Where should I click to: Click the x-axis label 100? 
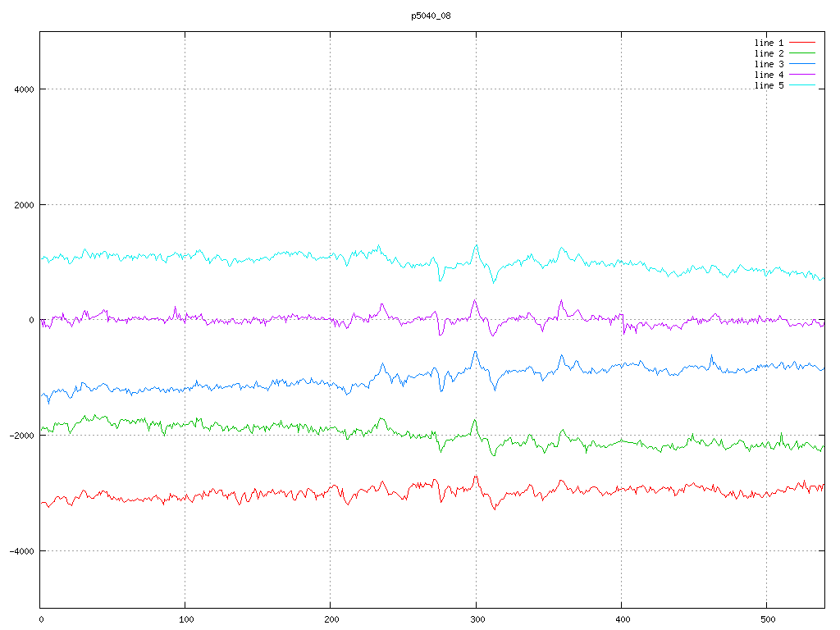point(186,619)
